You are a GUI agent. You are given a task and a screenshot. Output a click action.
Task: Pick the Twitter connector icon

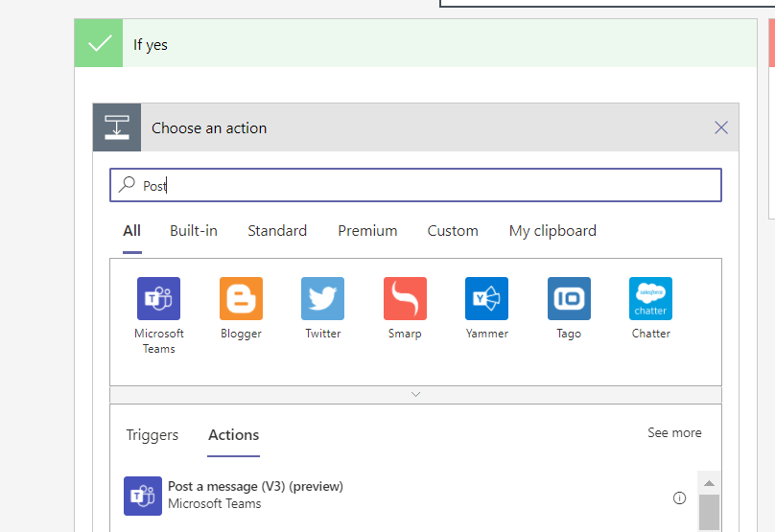(x=322, y=299)
